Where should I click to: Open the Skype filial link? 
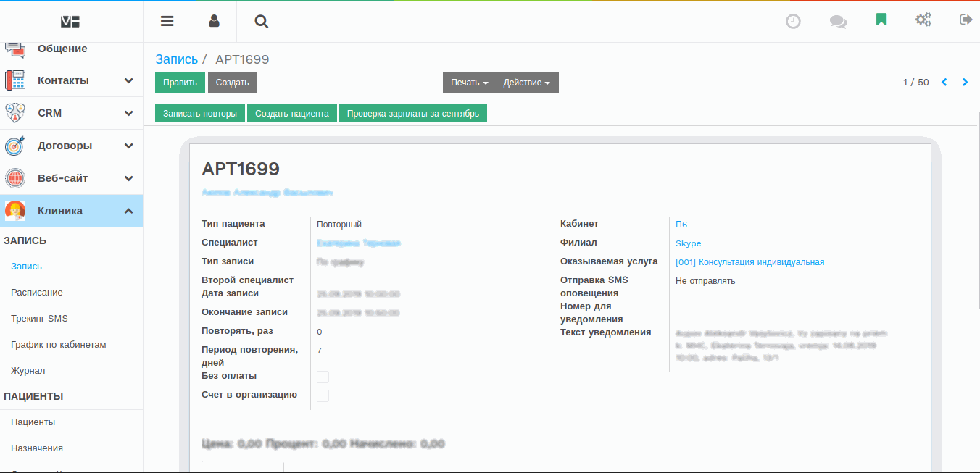coord(687,243)
